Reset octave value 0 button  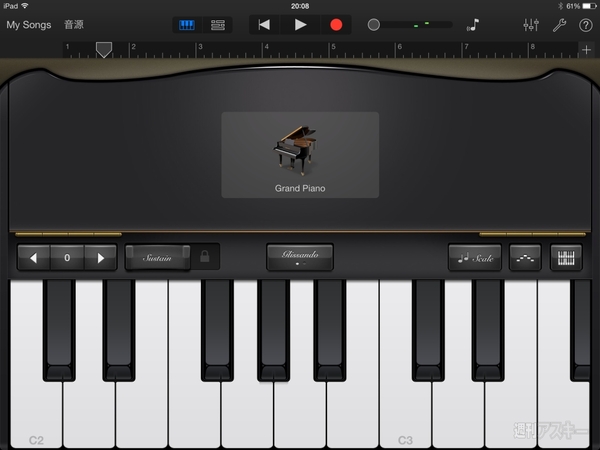67,258
